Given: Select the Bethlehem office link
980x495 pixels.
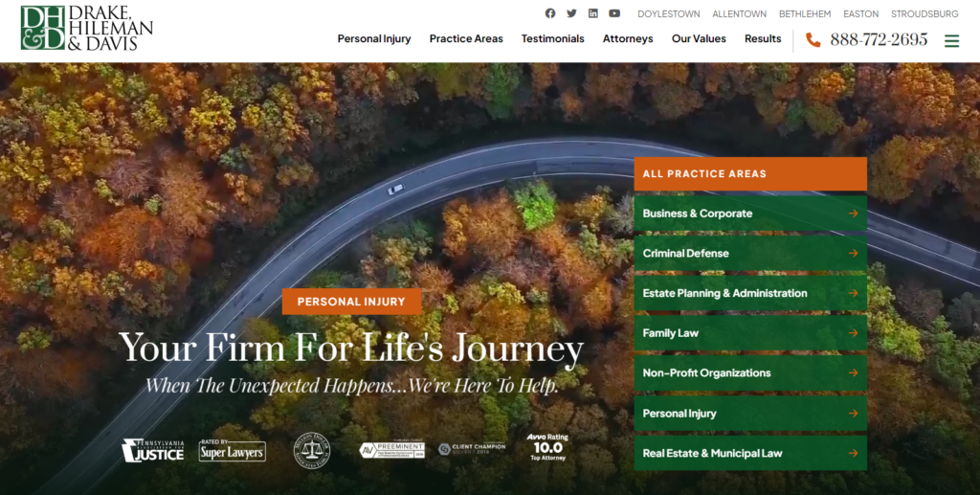Looking at the screenshot, I should [x=804, y=13].
